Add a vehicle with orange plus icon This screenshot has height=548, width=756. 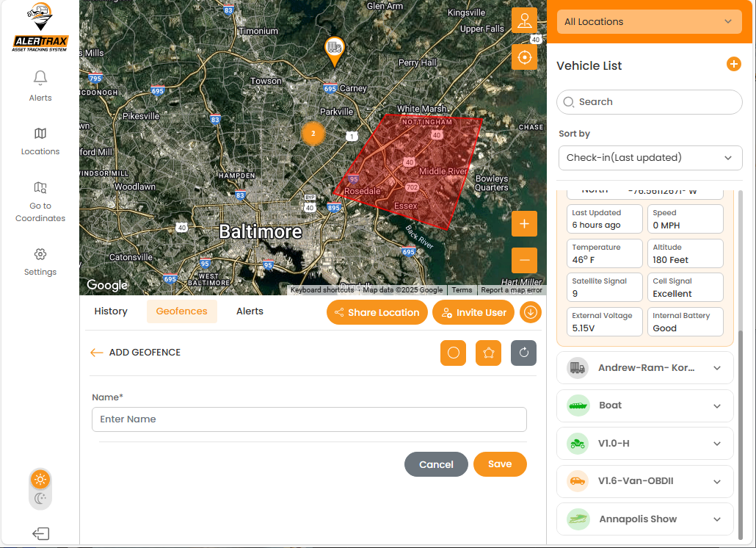(x=734, y=64)
